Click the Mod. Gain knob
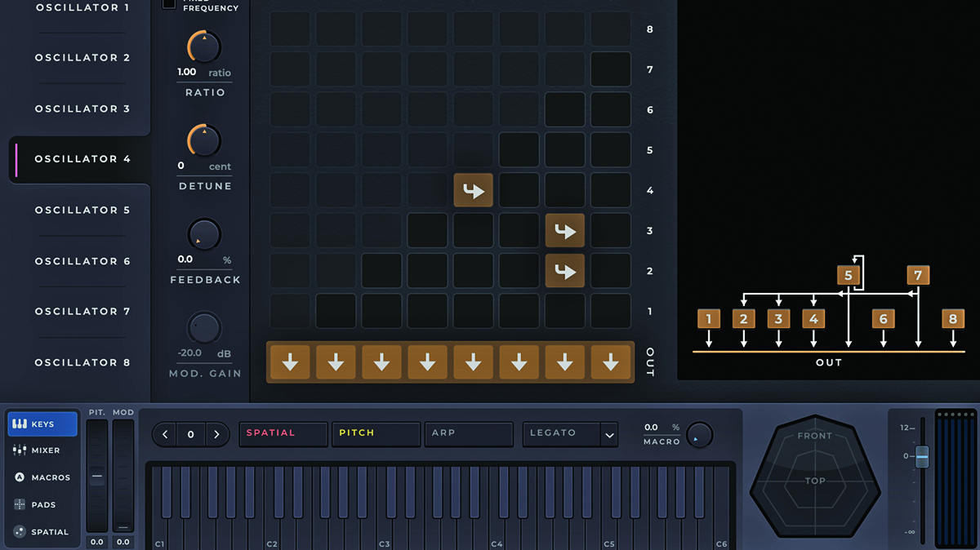This screenshot has height=550, width=980. [x=204, y=328]
